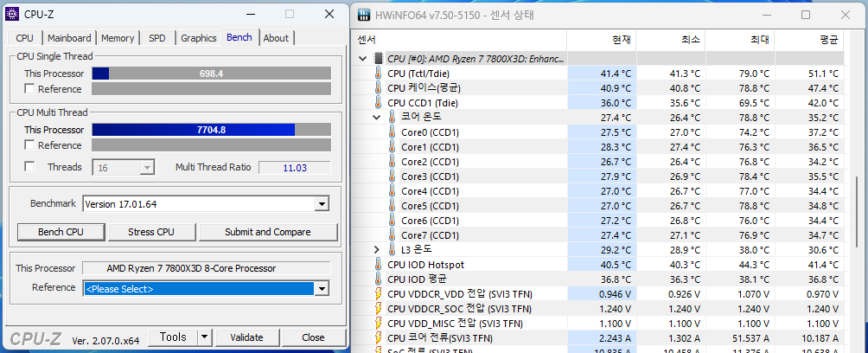Click the Tools button
Viewport: 868px width, 353px height.
[x=173, y=337]
